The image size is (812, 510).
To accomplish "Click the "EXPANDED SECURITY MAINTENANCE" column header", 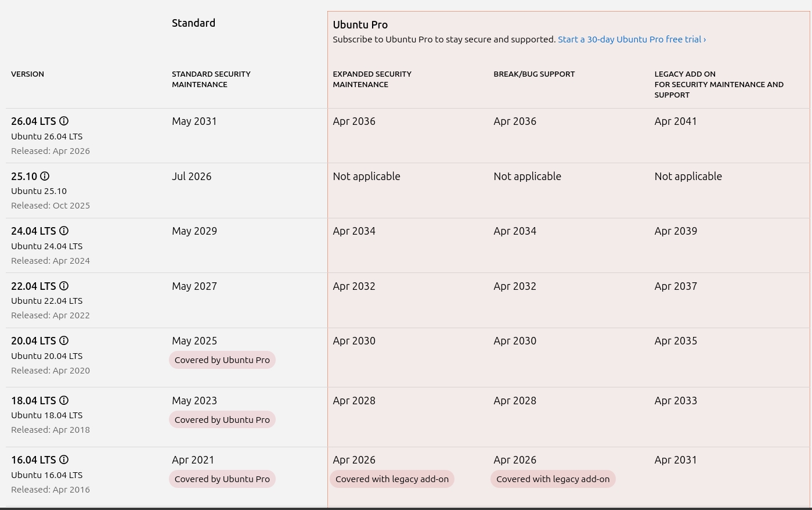I will tap(372, 79).
